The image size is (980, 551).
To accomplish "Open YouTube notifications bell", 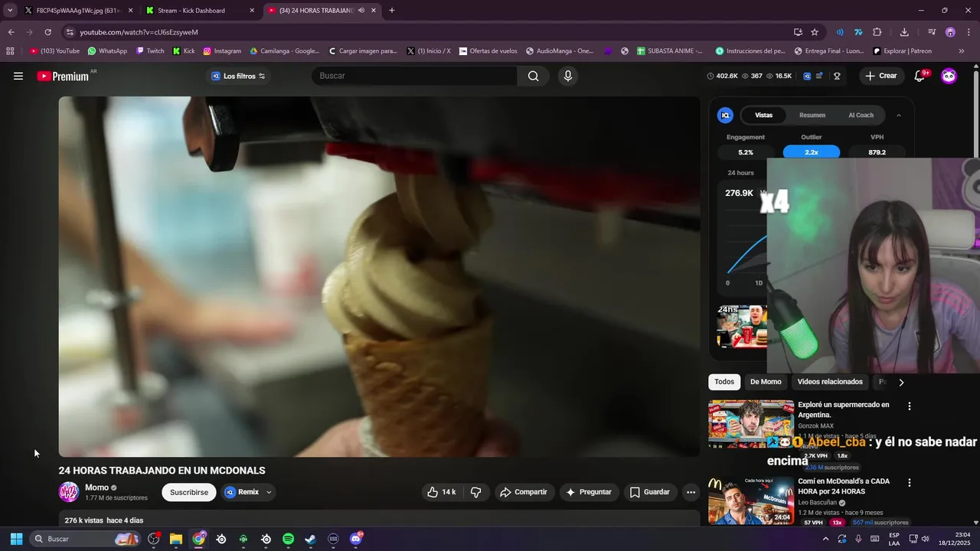I will pos(920,76).
